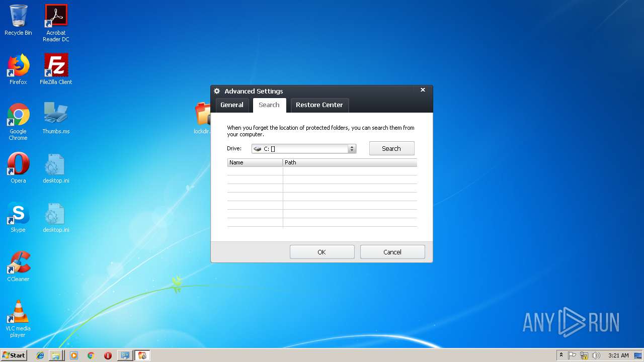The width and height of the screenshot is (644, 362).
Task: Open Firefox from the desktop
Action: point(18,69)
